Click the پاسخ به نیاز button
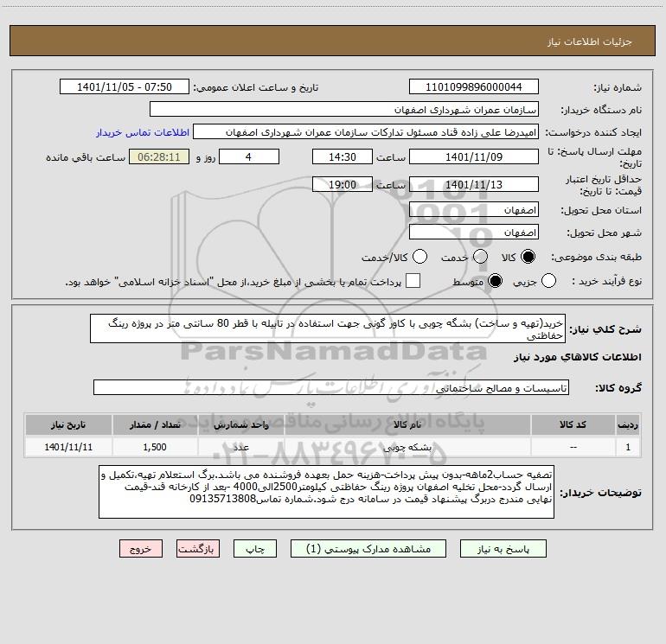Image resolution: width=666 pixels, height=644 pixels. coord(503,549)
